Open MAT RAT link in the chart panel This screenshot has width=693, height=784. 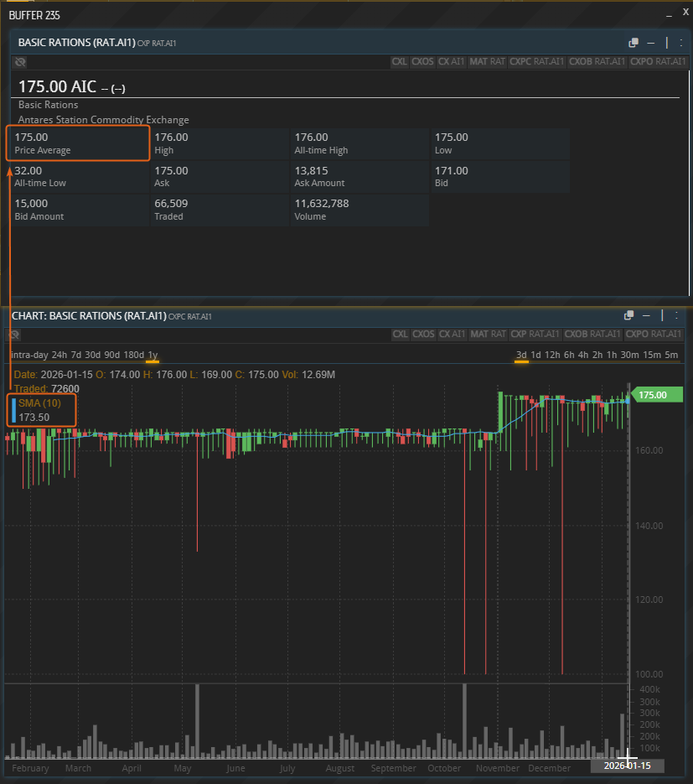click(487, 335)
